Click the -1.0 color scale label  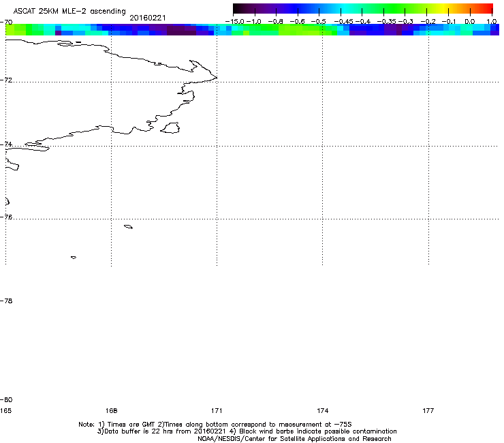(x=254, y=22)
